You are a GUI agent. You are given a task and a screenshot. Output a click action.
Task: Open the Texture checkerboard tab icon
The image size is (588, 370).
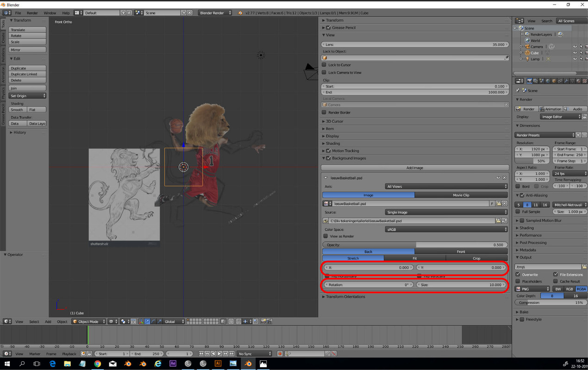[x=585, y=81]
